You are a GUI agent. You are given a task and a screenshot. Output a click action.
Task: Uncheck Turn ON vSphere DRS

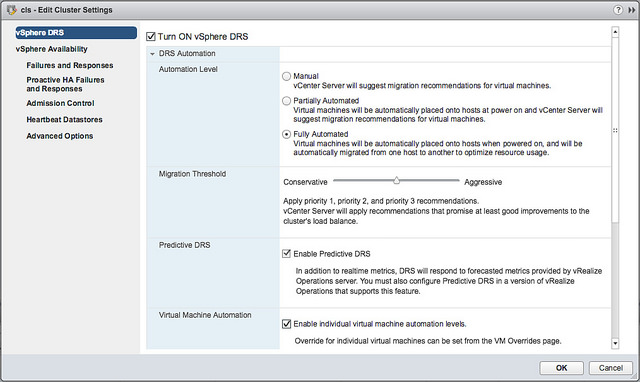click(x=151, y=37)
